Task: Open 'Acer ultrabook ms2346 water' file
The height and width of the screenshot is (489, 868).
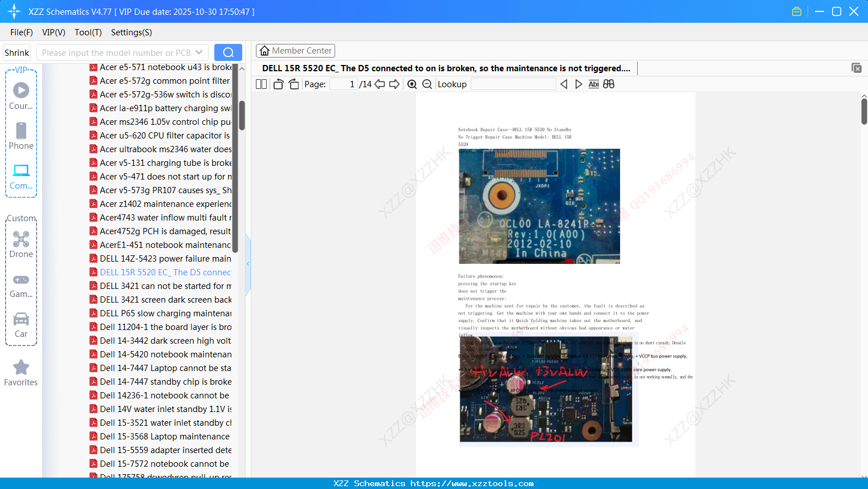Action: point(161,149)
